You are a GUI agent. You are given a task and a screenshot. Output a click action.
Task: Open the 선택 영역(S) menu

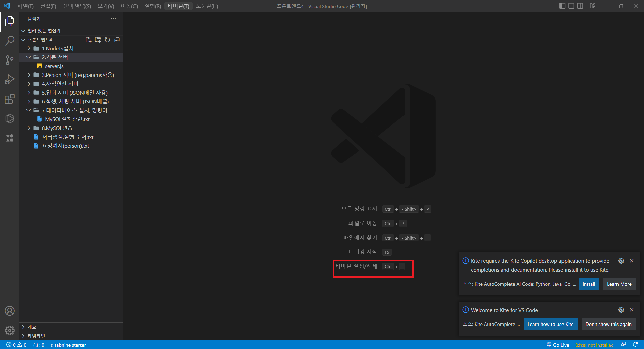(77, 6)
